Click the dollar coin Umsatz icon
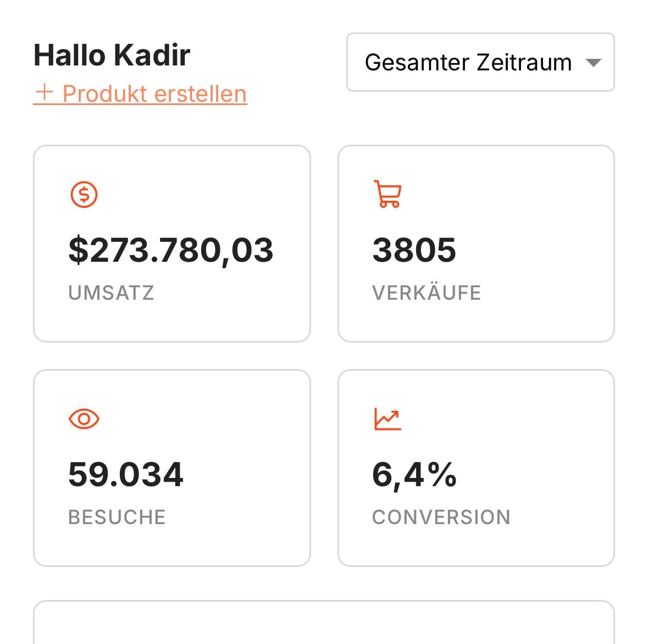648x644 pixels. click(x=84, y=195)
